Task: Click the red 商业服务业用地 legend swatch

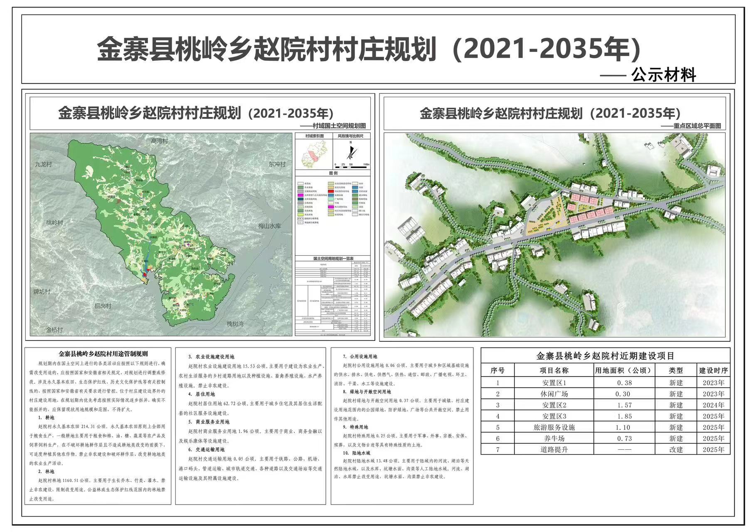Action: tap(331, 191)
